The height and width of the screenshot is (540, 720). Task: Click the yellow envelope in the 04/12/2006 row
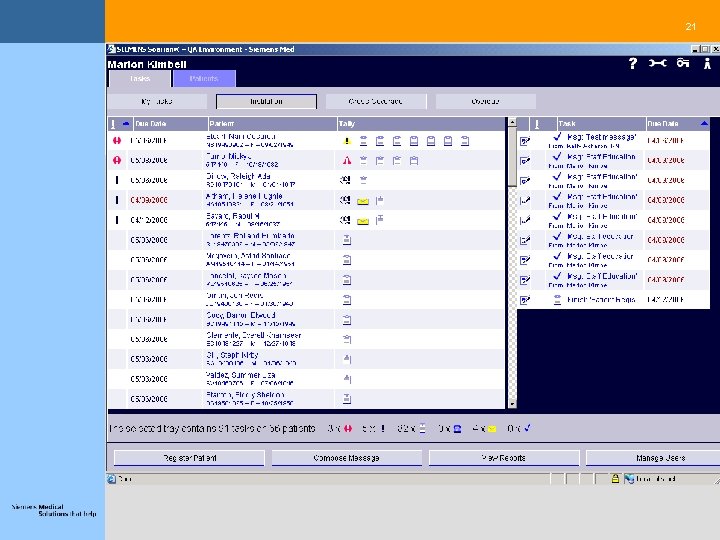(363, 221)
